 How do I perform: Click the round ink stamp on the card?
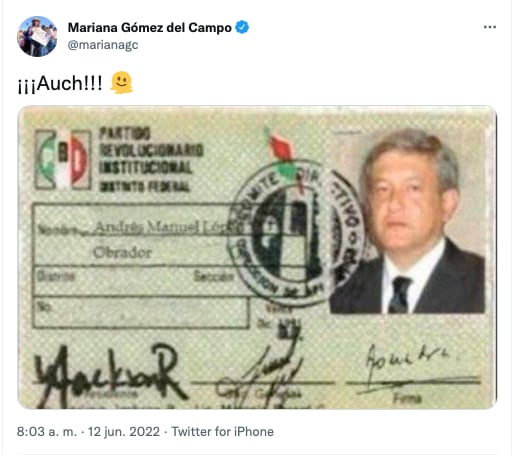click(x=293, y=232)
